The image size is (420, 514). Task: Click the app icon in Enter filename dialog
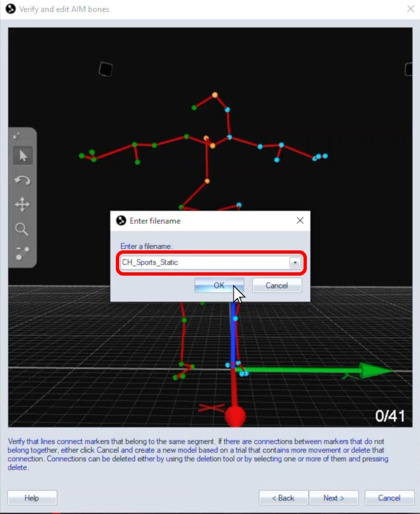121,221
